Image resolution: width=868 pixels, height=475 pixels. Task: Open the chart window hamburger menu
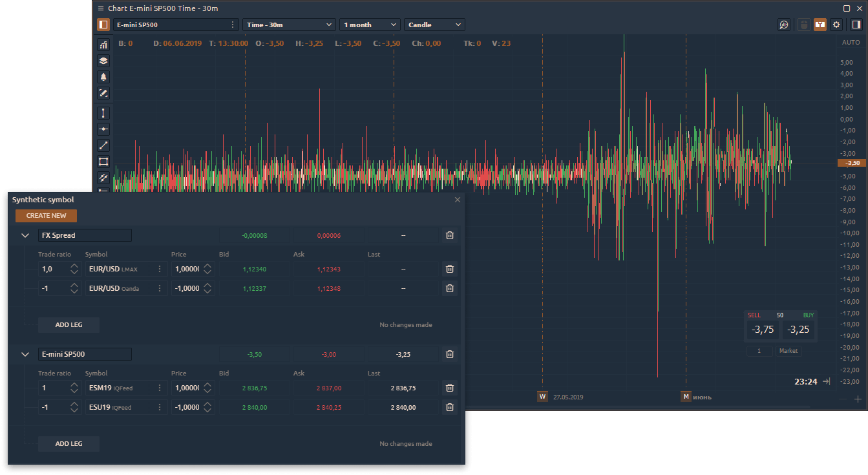coord(100,8)
